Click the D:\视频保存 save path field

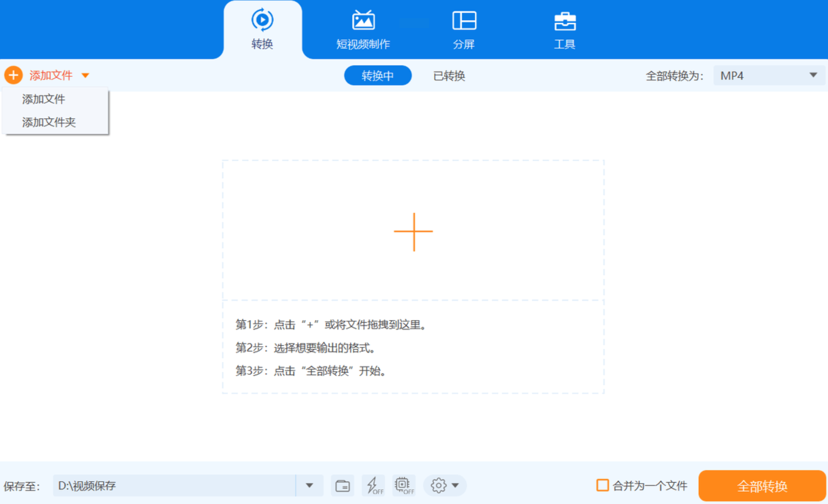[174, 485]
